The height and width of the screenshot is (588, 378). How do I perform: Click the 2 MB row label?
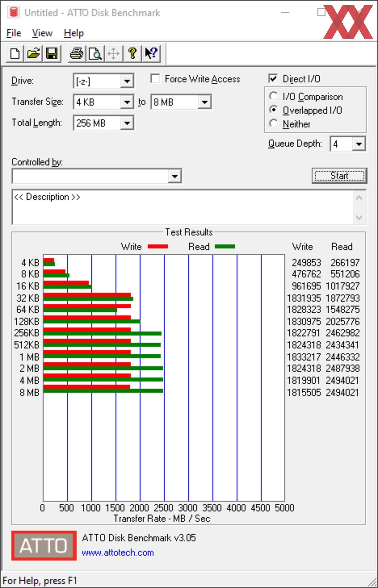pos(29,368)
